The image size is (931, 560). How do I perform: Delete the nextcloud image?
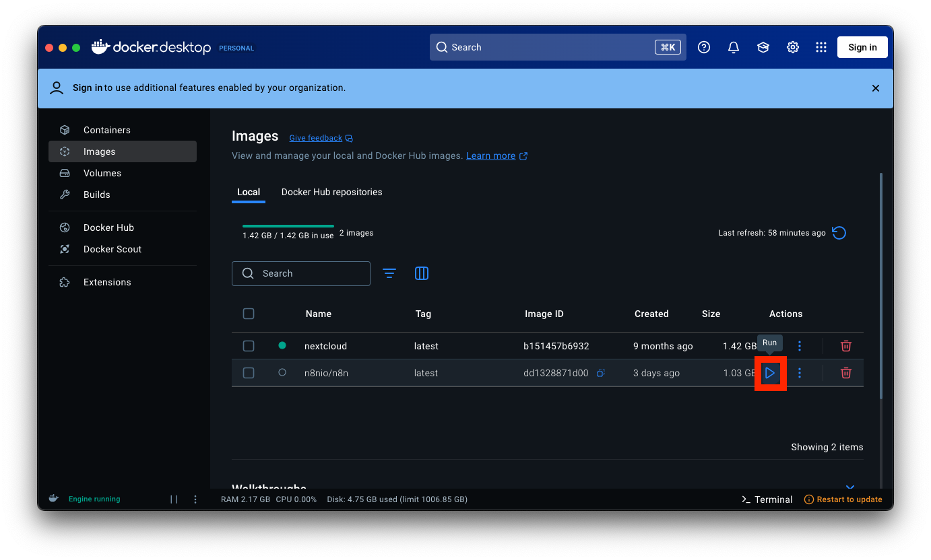click(x=846, y=346)
